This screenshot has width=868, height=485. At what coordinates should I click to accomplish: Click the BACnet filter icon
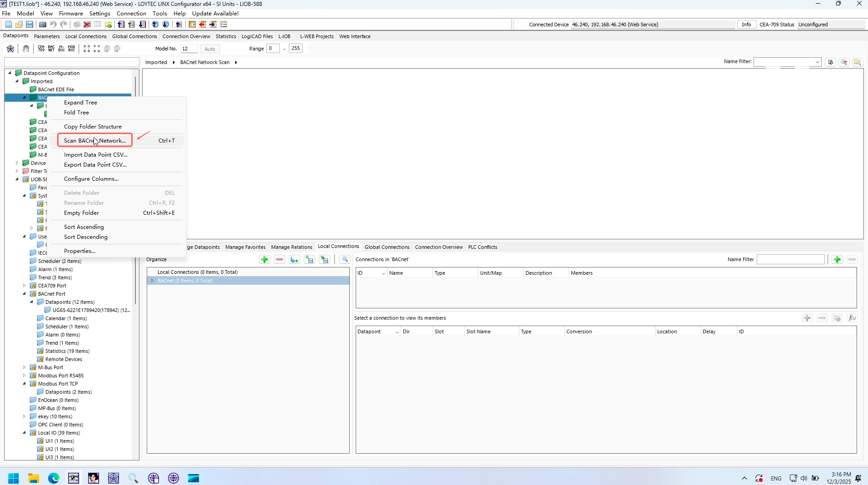click(x=51, y=49)
